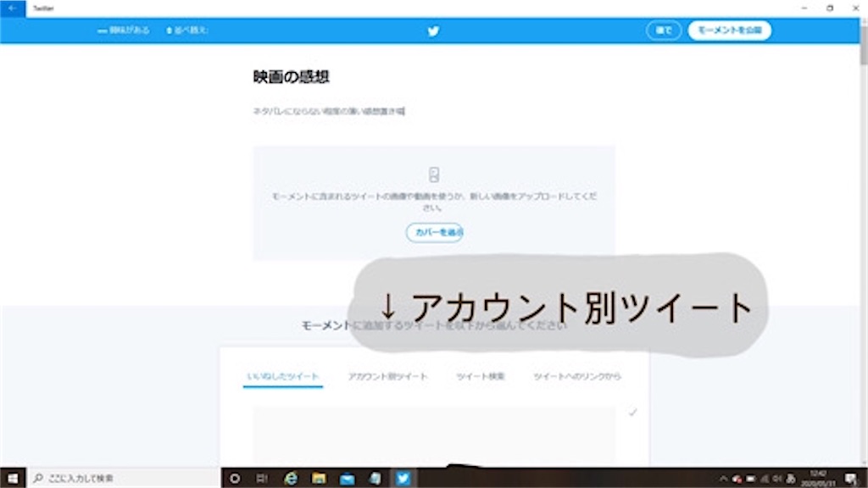
Task: Open File Explorer from taskbar
Action: point(319,478)
